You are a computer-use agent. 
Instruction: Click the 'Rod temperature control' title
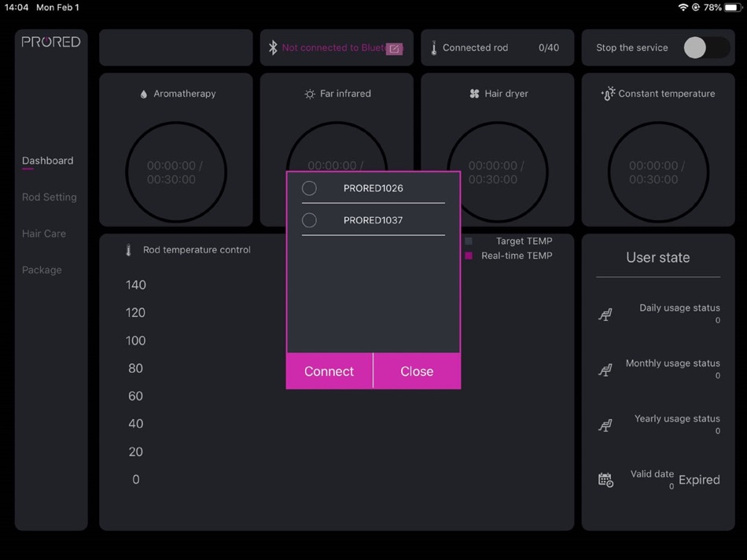click(x=197, y=250)
